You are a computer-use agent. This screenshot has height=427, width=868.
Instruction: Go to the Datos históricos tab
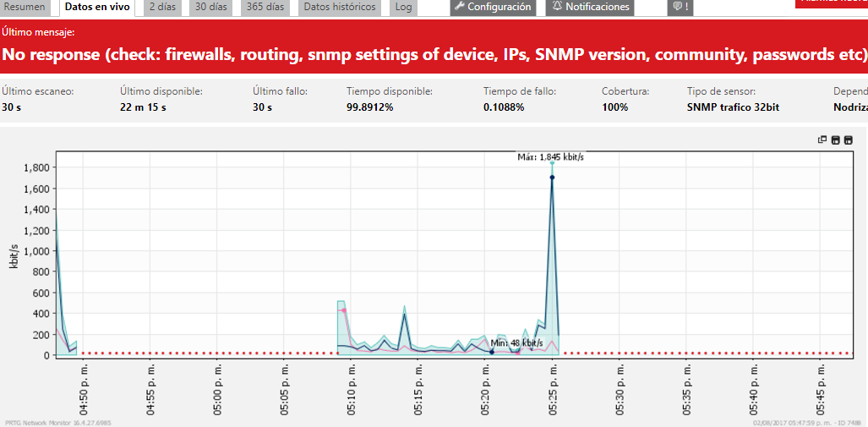339,7
